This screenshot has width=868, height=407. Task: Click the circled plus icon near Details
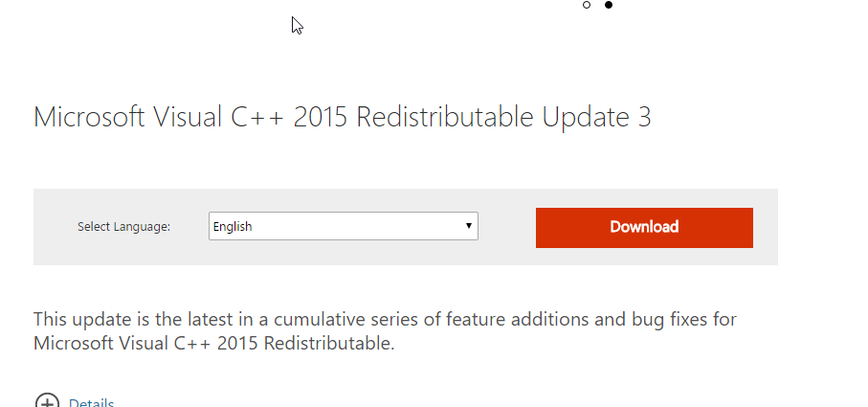[x=47, y=401]
